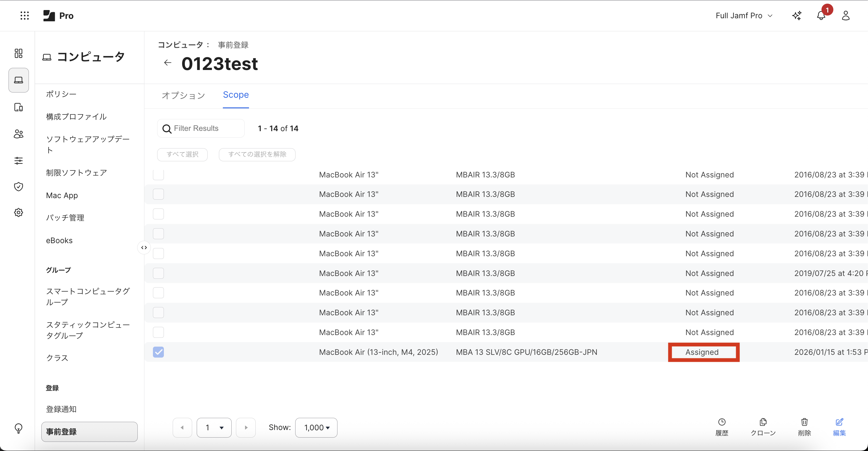The image size is (868, 451).
Task: Uncheck the MacBook Air M4 2025 checkbox
Action: pos(158,352)
